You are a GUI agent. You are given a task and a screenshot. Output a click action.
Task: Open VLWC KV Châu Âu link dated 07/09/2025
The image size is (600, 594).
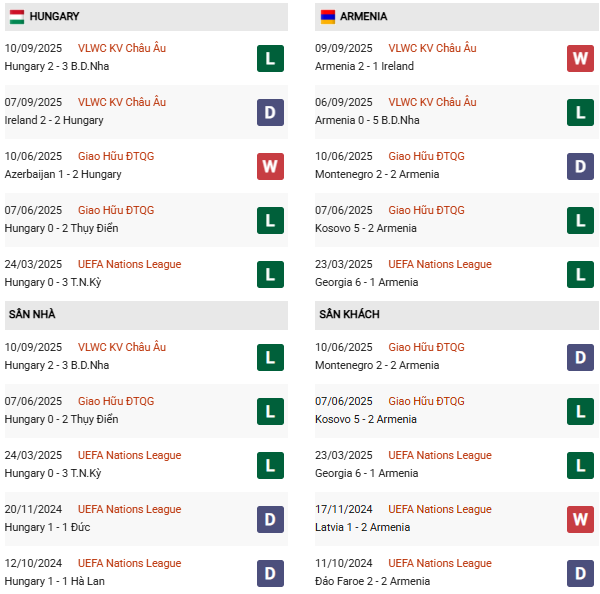click(x=122, y=102)
